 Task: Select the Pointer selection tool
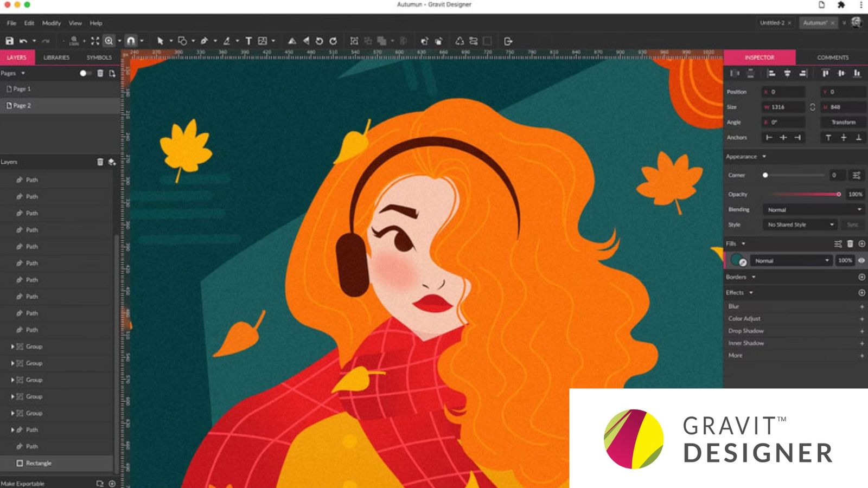[x=160, y=40]
